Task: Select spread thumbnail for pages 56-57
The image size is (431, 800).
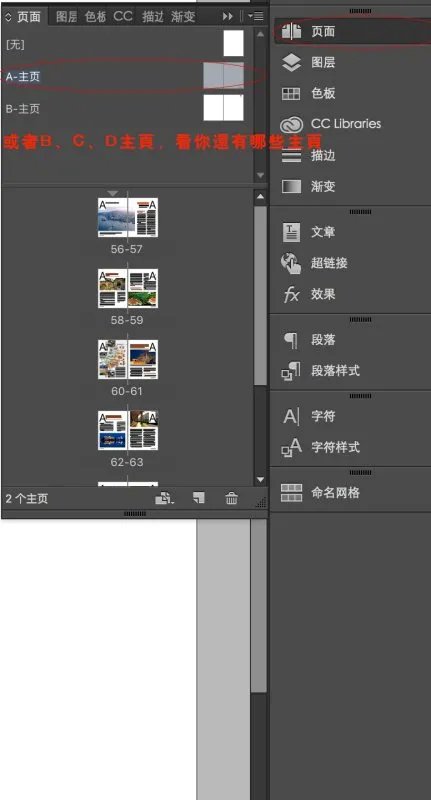Action: point(128,218)
